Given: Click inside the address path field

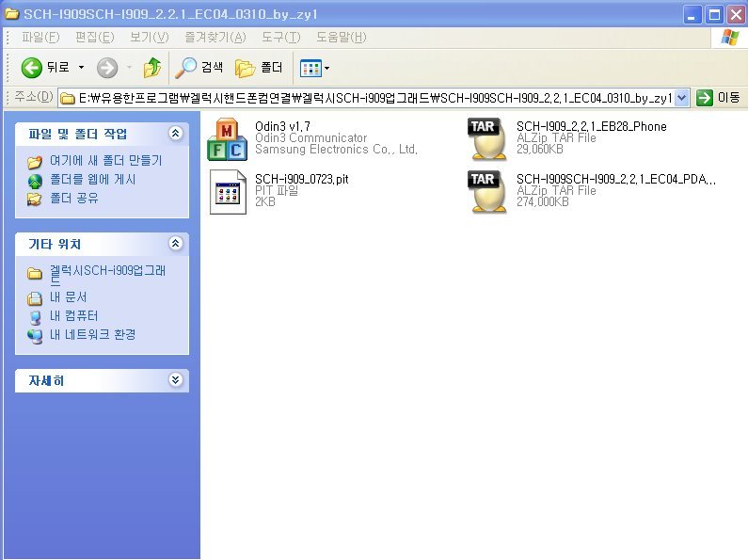Looking at the screenshot, I should point(375,98).
